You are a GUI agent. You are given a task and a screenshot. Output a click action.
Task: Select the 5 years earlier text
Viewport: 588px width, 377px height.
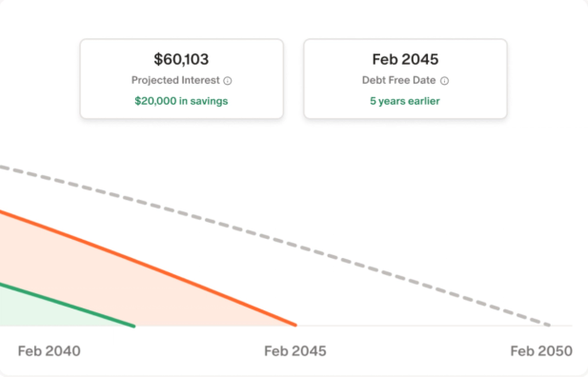tap(405, 101)
